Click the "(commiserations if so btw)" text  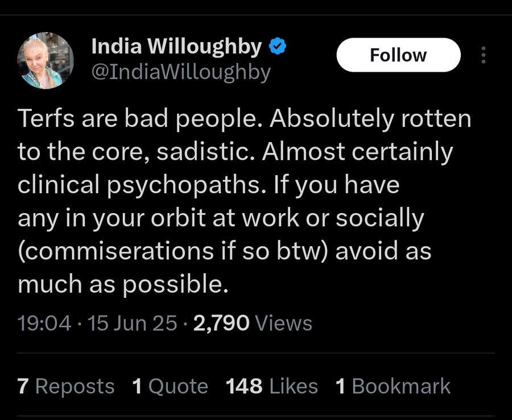[x=171, y=251]
